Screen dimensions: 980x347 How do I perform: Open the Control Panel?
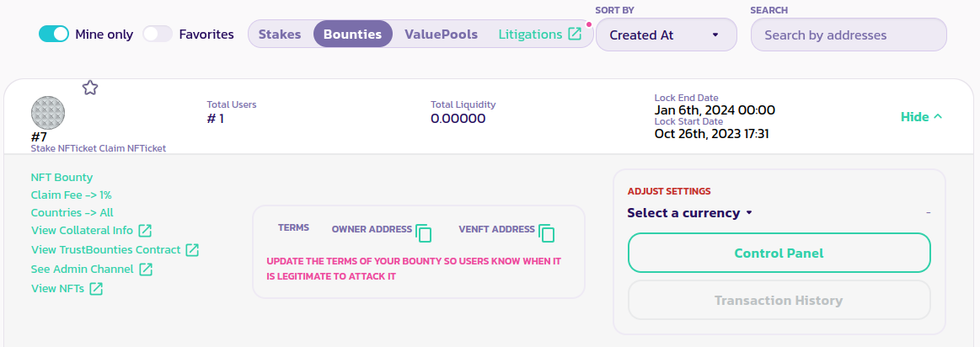779,253
